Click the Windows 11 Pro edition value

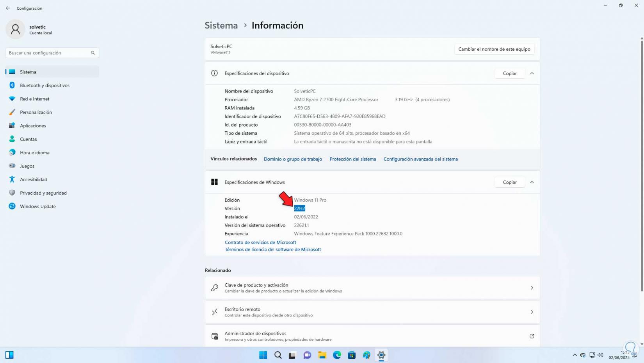click(x=310, y=200)
